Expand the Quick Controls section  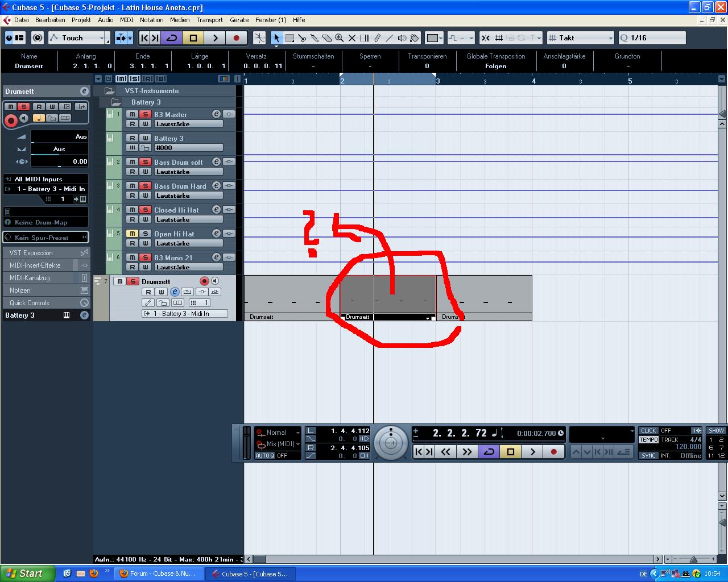coord(46,303)
